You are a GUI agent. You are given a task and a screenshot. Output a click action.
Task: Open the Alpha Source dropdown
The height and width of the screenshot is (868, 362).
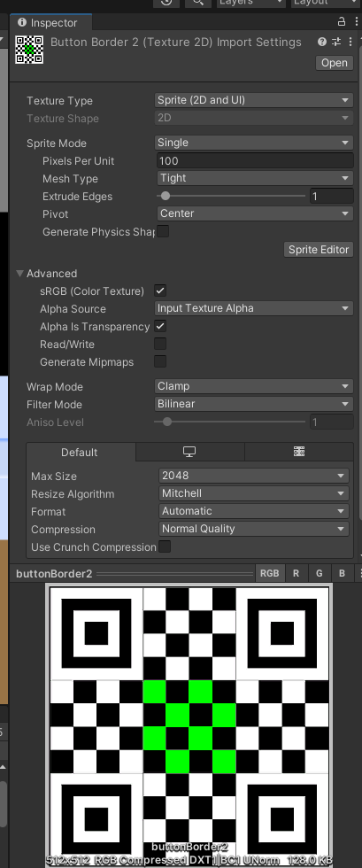click(x=253, y=308)
